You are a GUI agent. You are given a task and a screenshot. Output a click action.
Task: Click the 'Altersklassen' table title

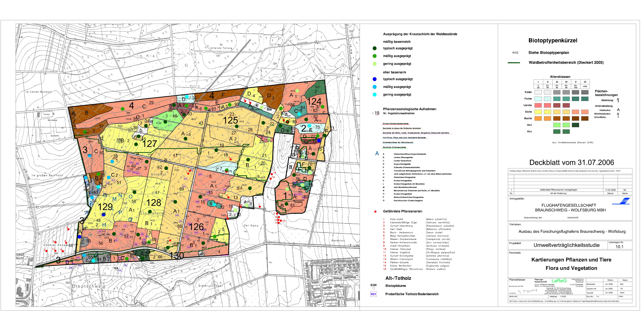coord(560,77)
